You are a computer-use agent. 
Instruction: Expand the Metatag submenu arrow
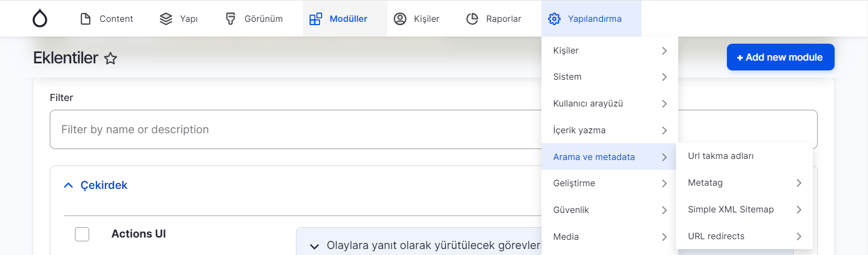tap(799, 183)
